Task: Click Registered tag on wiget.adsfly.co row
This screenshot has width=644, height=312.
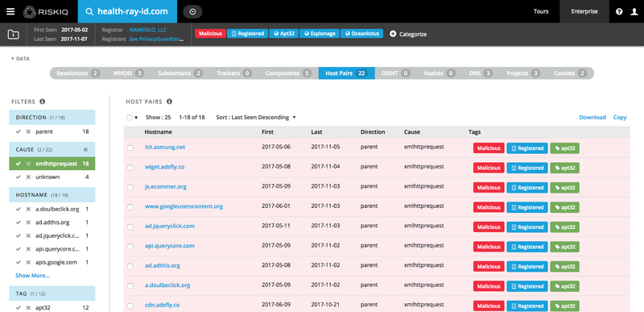Action: point(527,168)
